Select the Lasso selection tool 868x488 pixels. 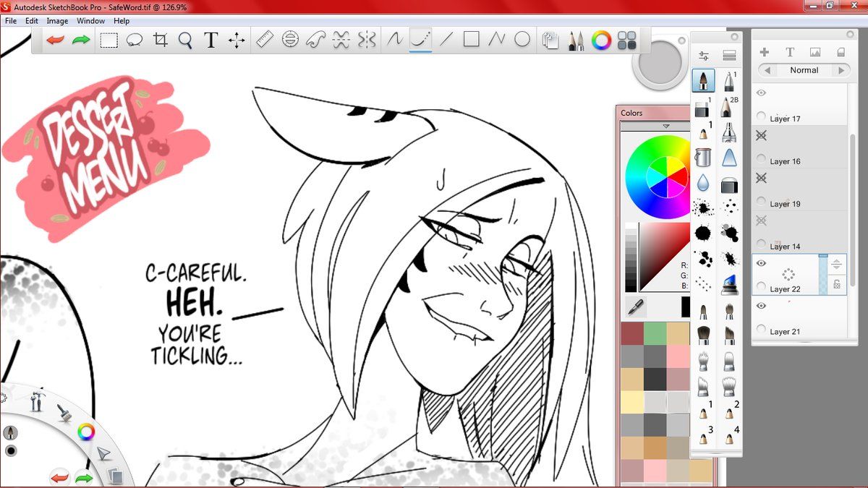coord(135,40)
